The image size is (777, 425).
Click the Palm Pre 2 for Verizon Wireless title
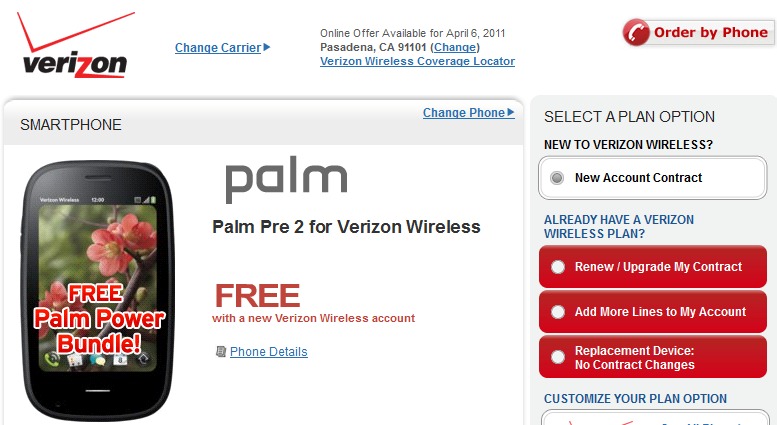click(x=346, y=227)
